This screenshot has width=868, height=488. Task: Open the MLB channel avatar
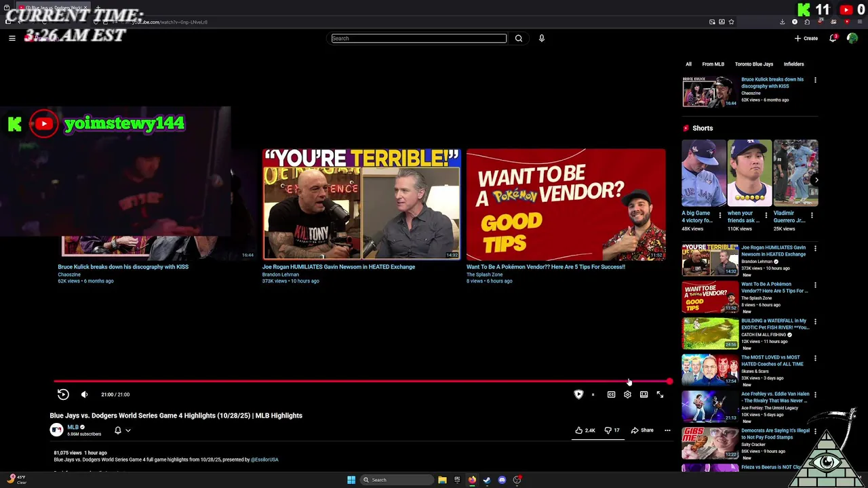click(56, 430)
